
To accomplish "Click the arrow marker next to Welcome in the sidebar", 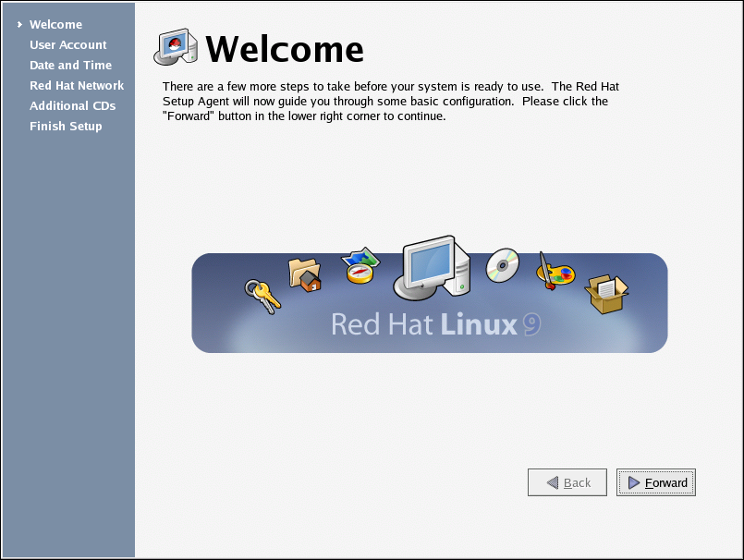I will click(18, 25).
